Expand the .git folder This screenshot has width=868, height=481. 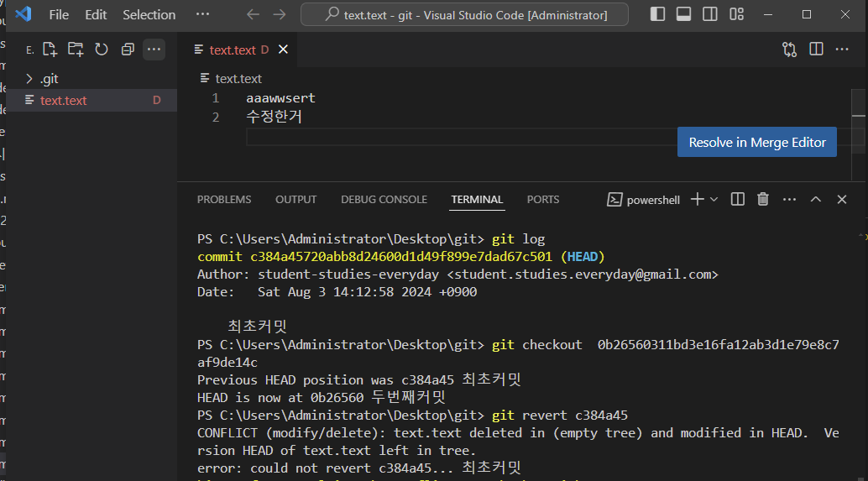(30, 79)
